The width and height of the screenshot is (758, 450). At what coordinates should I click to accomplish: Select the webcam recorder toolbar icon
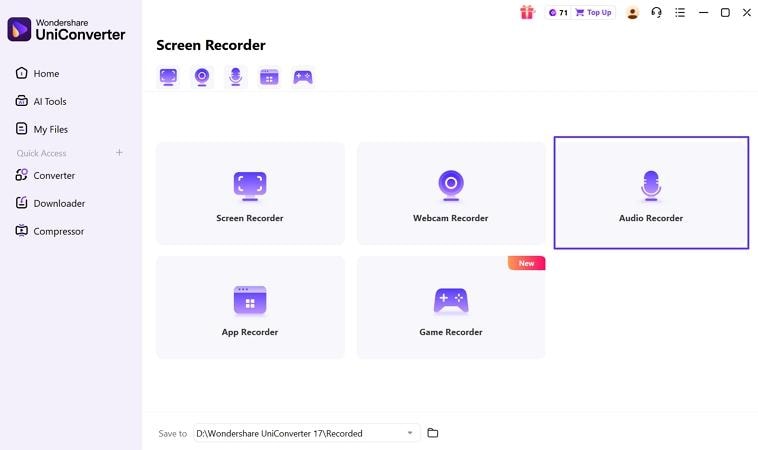[x=202, y=77]
